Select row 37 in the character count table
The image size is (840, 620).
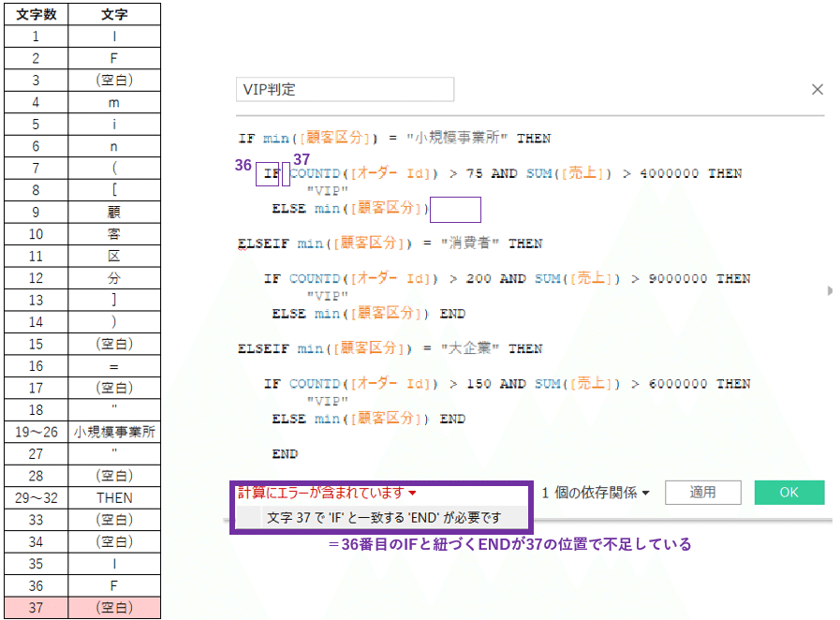click(36, 607)
